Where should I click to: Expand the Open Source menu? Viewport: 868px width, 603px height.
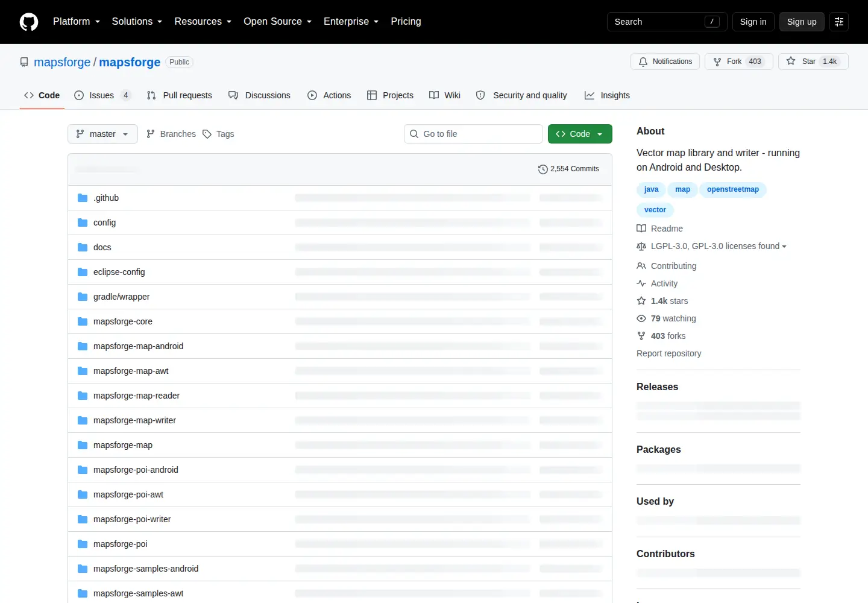point(278,22)
